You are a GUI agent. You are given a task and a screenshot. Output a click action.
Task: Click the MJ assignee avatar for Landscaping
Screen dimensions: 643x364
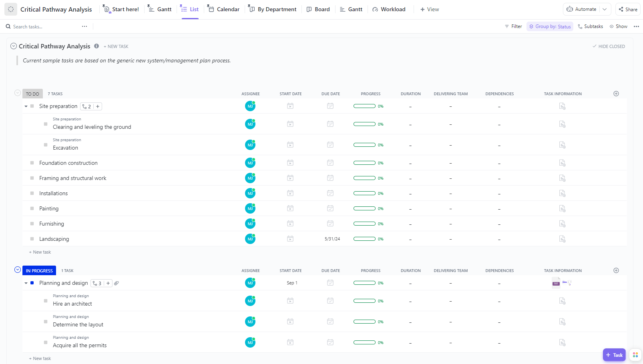click(x=250, y=239)
